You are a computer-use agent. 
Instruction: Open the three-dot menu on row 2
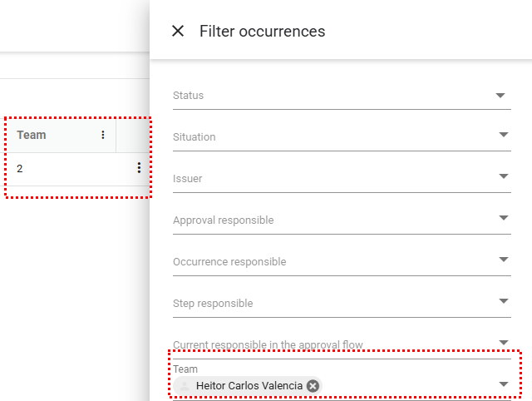click(139, 168)
